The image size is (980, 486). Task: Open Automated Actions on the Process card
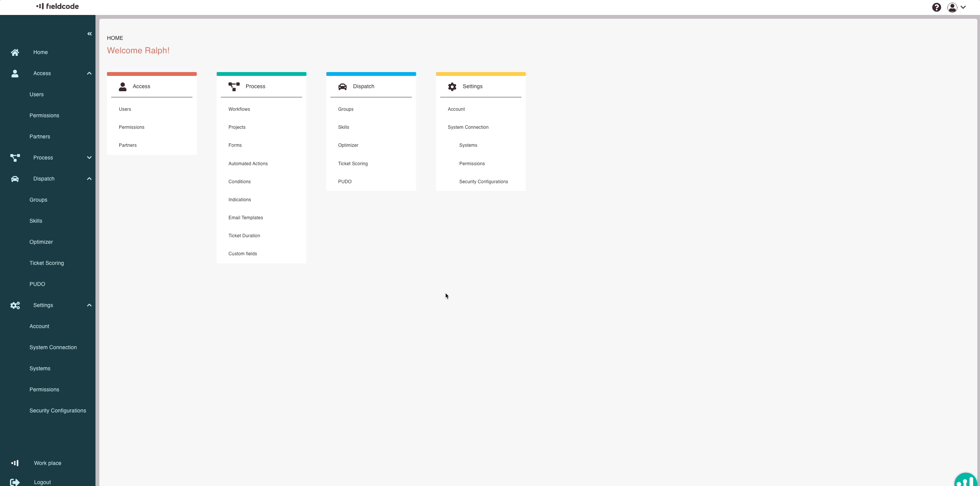[x=248, y=164]
